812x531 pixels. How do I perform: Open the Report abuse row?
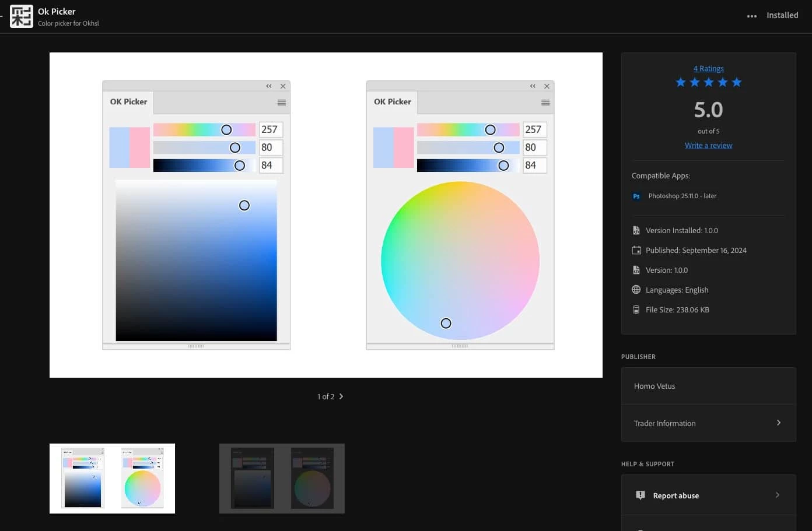pyautogui.click(x=708, y=495)
